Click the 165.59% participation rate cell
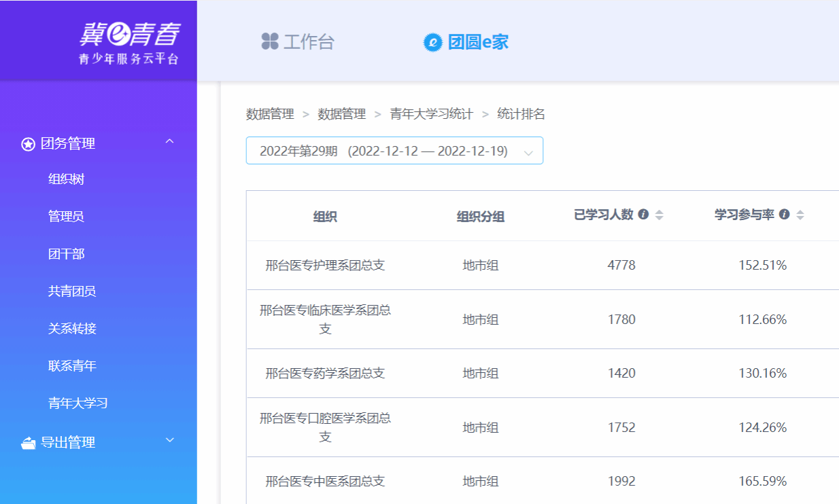This screenshot has width=839, height=504. 763,482
